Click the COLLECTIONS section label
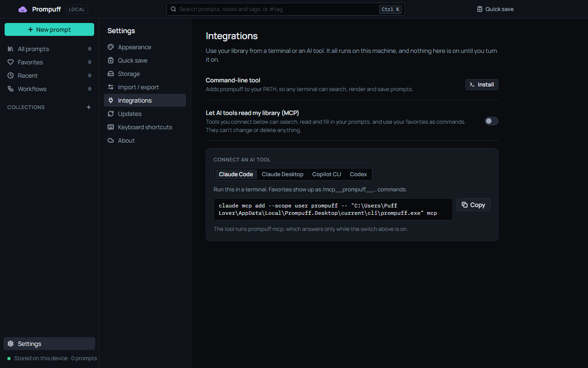Screen dimensions: 588x368 [x=26, y=107]
